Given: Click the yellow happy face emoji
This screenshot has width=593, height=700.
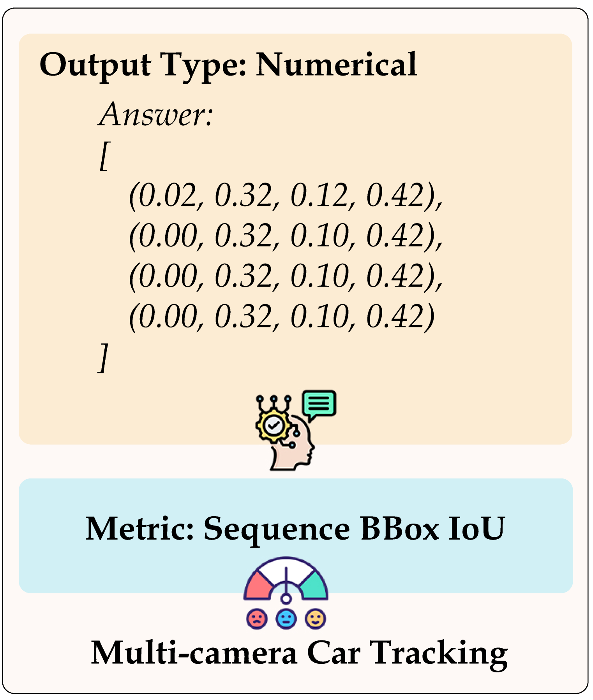Looking at the screenshot, I should (x=316, y=619).
